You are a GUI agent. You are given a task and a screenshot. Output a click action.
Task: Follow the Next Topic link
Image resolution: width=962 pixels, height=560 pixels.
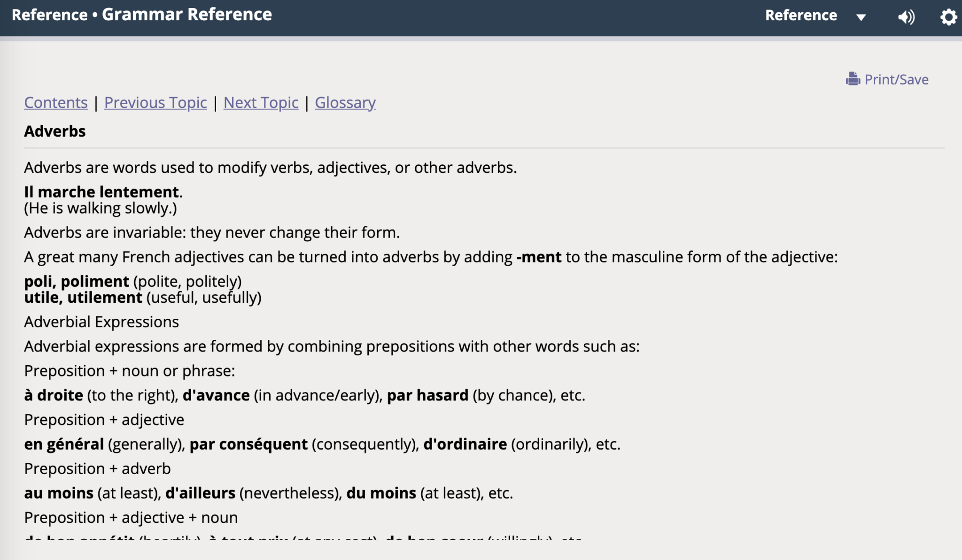pos(261,102)
